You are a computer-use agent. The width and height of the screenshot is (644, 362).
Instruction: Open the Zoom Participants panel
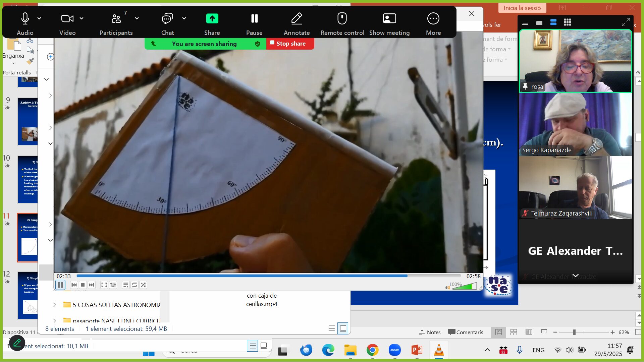(116, 18)
